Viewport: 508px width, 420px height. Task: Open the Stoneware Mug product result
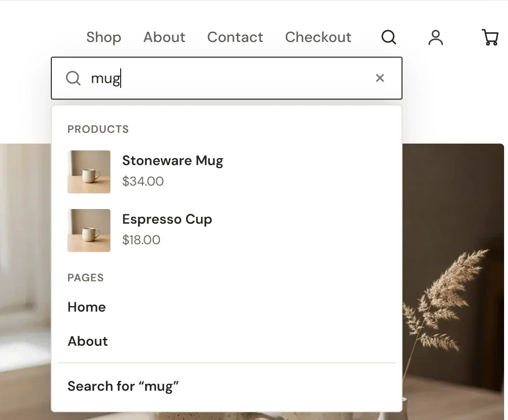tap(227, 171)
